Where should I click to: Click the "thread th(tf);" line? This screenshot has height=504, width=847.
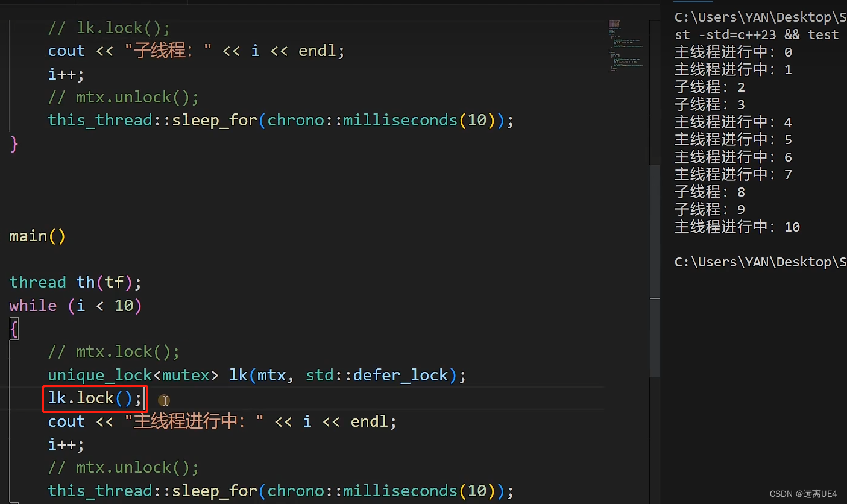tap(75, 282)
